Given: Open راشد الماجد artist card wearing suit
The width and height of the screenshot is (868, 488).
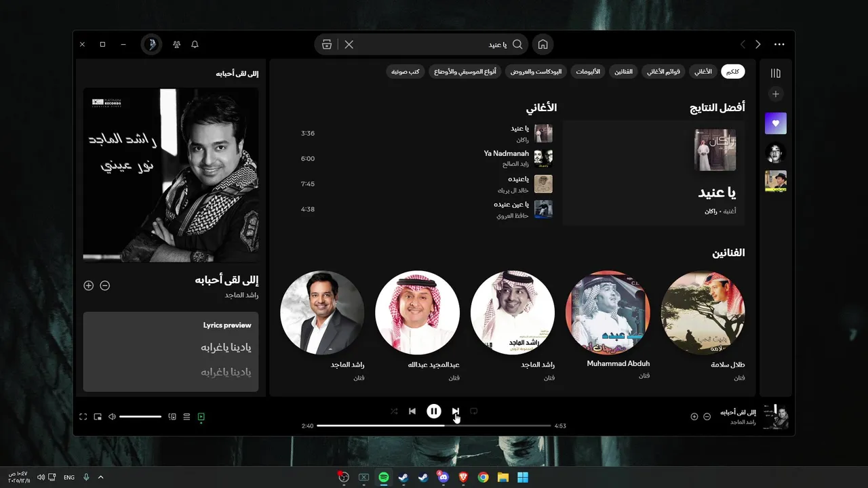Looking at the screenshot, I should point(322,327).
